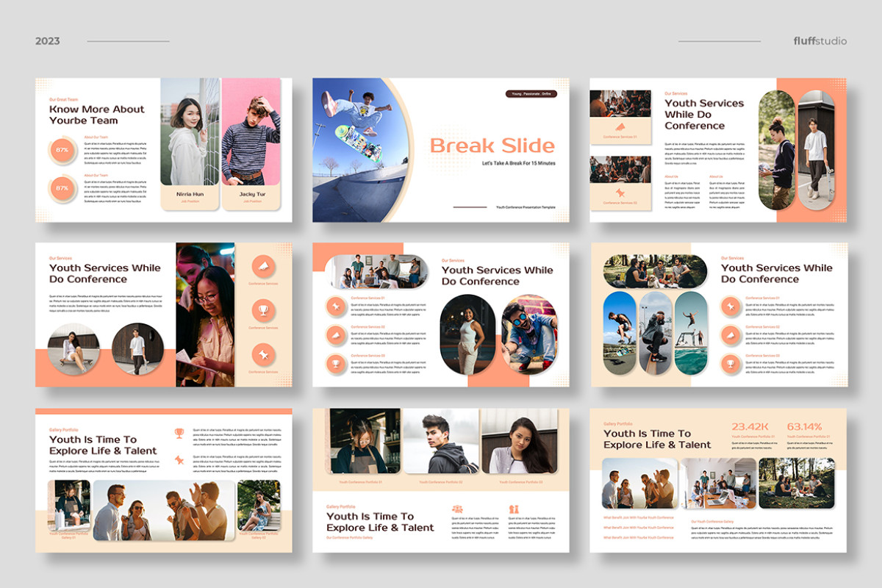Select the 2023 label in the header
Screen dimensions: 882x588
point(46,41)
